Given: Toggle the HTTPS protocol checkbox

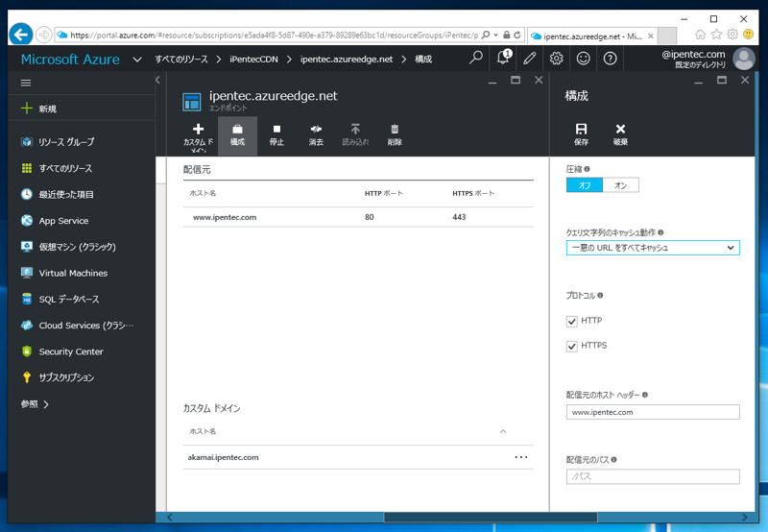Looking at the screenshot, I should 571,347.
